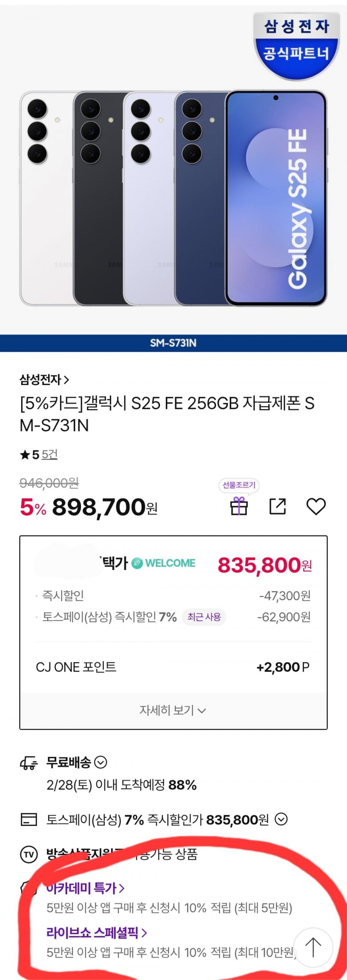Toggle the heart wishlist icon
This screenshot has width=347, height=980.
click(316, 506)
